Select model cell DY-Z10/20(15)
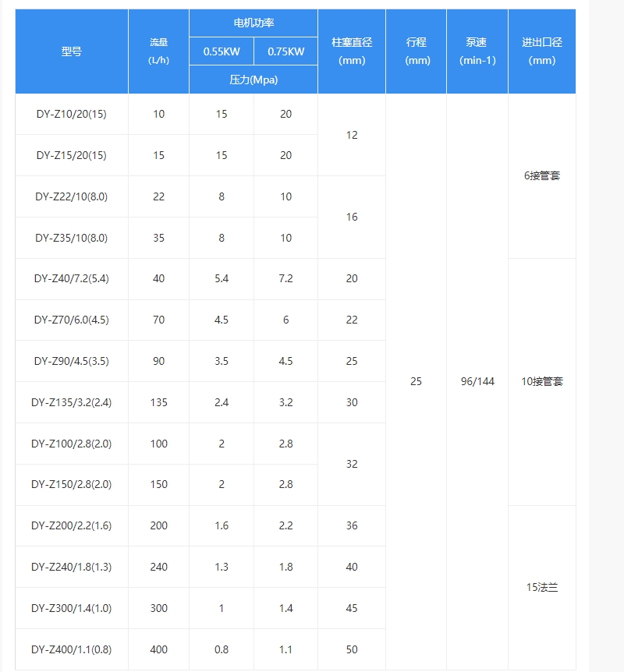Screen dimensions: 624x672 (72, 114)
